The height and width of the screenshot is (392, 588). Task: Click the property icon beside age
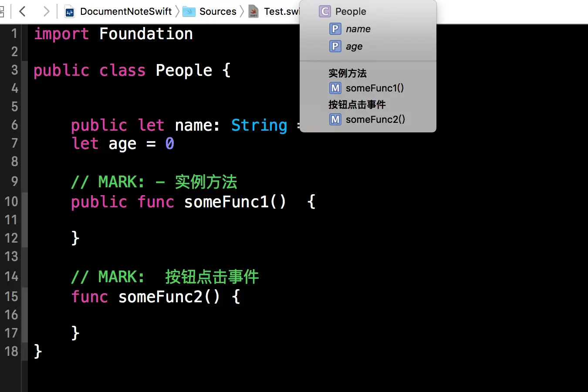pyautogui.click(x=335, y=46)
